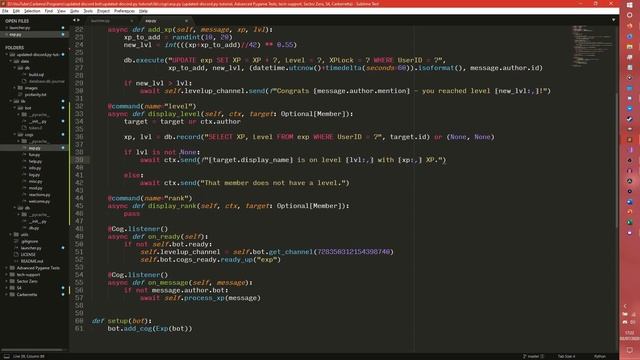The image size is (640, 360).
Task: Open db.py in the sidebar
Action: 33,228
